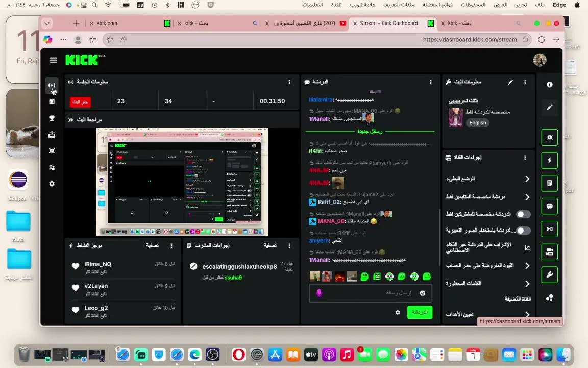Toggle the channel actions camera widget in right rail
Image resolution: width=588 pixels, height=368 pixels.
[549, 252]
